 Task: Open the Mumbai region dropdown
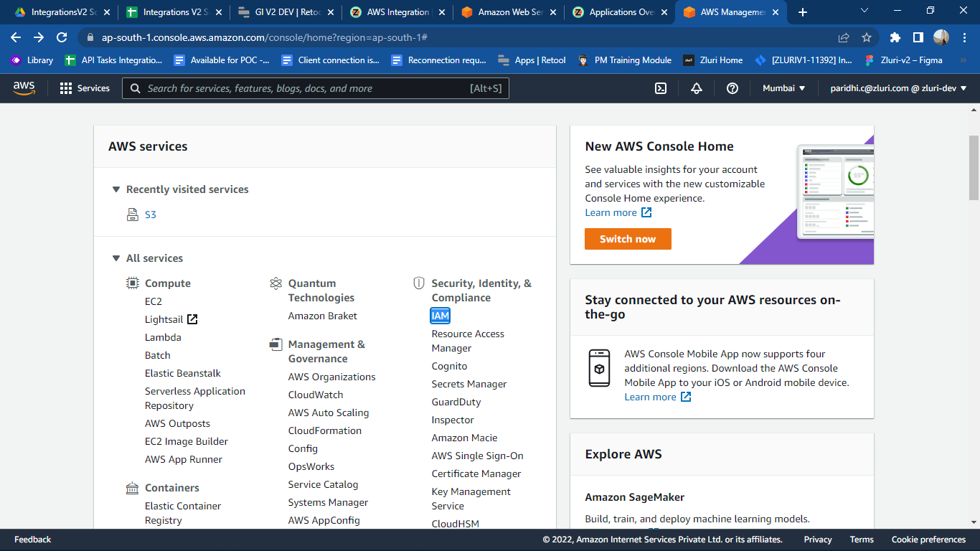point(784,88)
